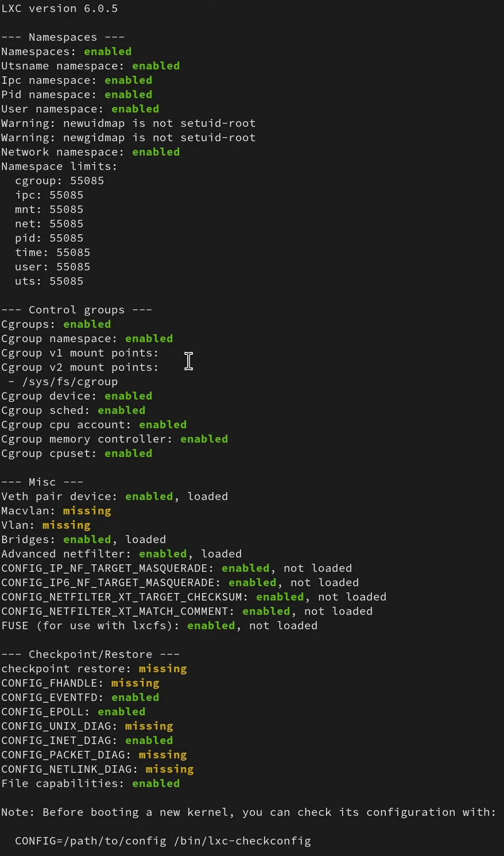Click the "/sys/fs/cgroup" mount point path
The height and width of the screenshot is (856, 504).
tap(70, 382)
